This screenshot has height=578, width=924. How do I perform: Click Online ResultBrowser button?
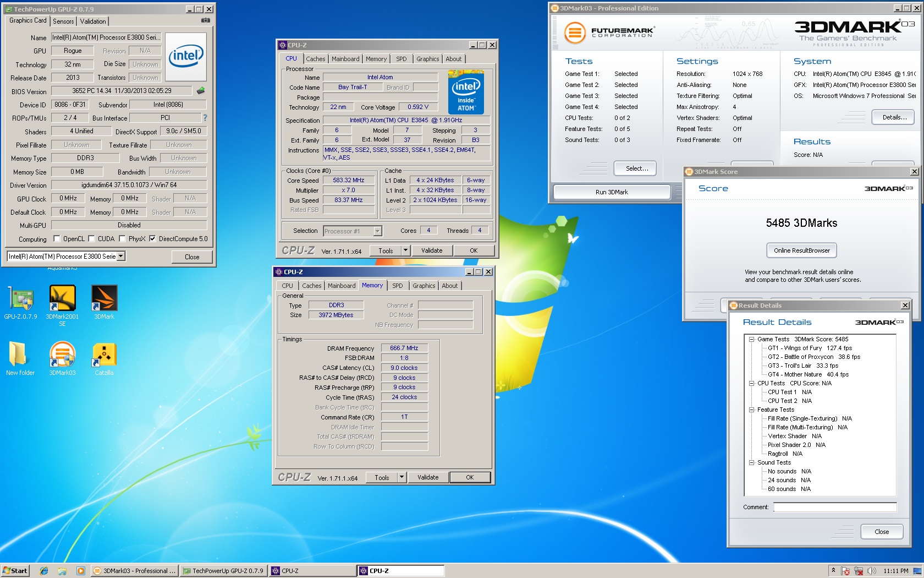tap(802, 250)
